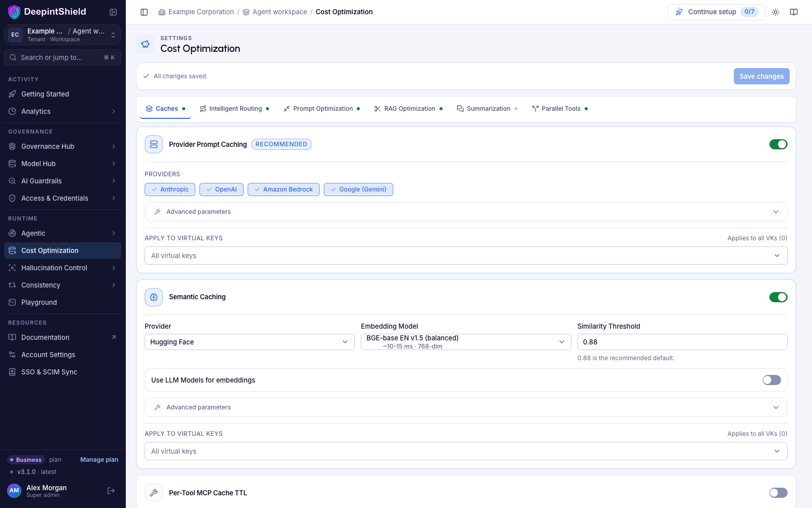Go to Agent workspace breadcrumb

coord(275,12)
